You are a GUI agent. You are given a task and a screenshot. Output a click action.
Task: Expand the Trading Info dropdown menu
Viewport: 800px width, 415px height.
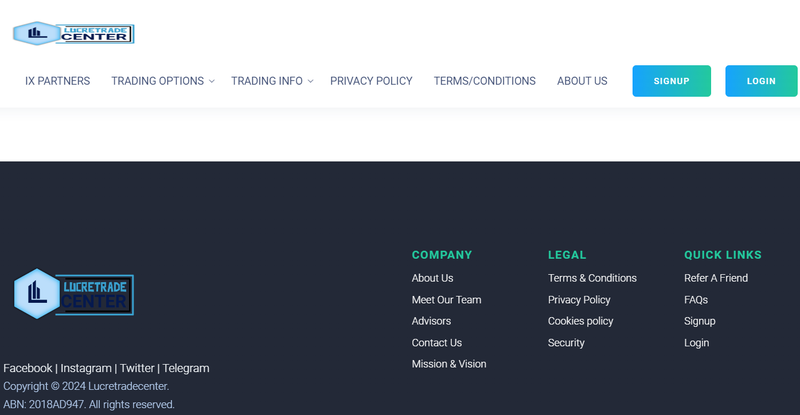[x=271, y=81]
